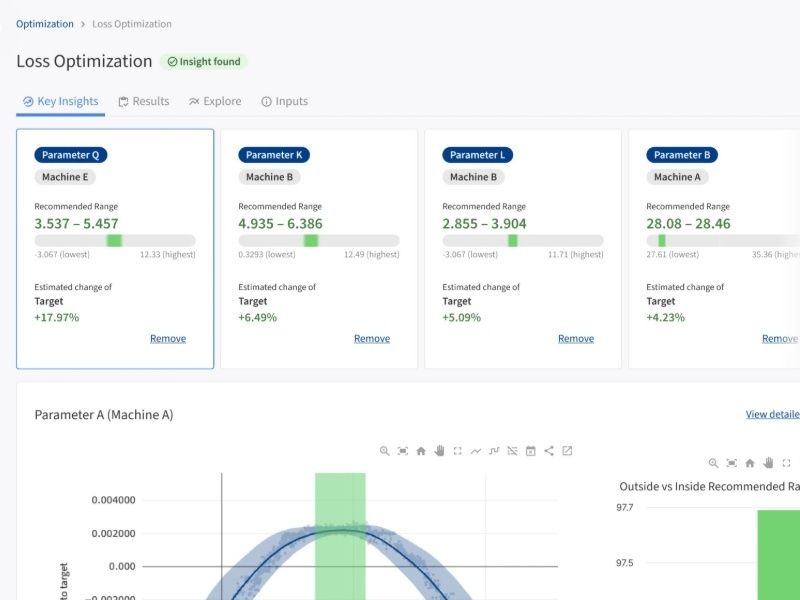The image size is (800, 600).
Task: Click box-select icon on Outside vs Inside chart
Action: click(x=786, y=463)
